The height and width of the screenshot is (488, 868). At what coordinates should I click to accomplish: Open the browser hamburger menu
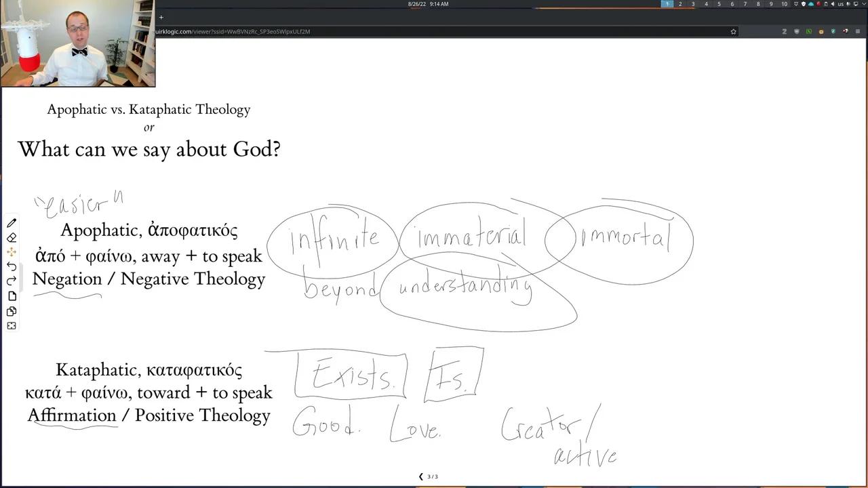click(857, 31)
